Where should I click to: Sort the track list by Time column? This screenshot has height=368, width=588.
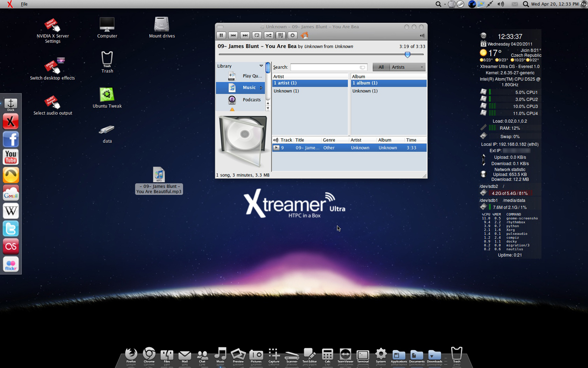415,140
